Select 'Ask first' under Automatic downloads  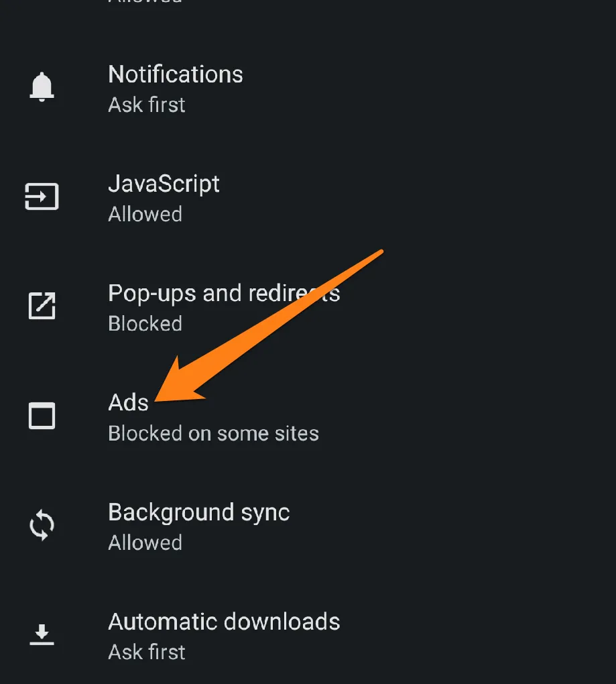(x=147, y=652)
